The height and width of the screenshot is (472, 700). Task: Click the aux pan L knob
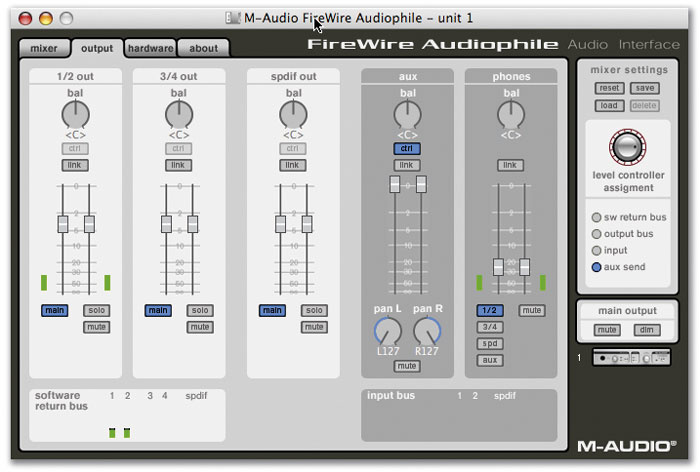tap(388, 331)
